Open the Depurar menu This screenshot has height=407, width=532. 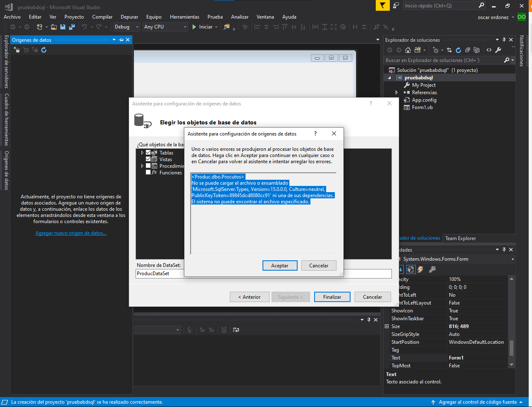129,17
